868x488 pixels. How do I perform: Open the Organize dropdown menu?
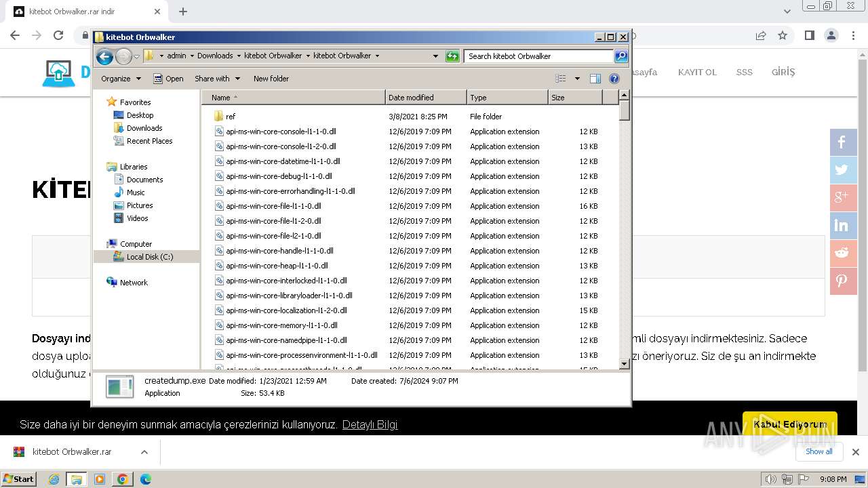(121, 79)
